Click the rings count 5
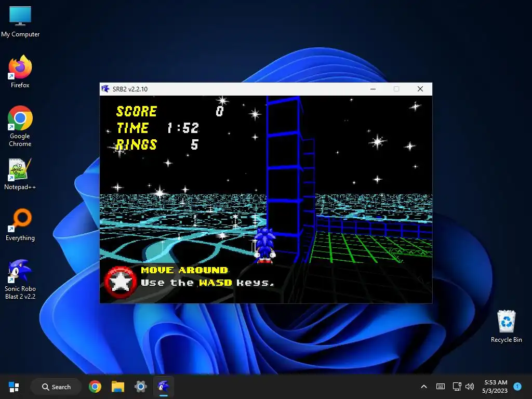The width and height of the screenshot is (532, 399). tap(194, 144)
